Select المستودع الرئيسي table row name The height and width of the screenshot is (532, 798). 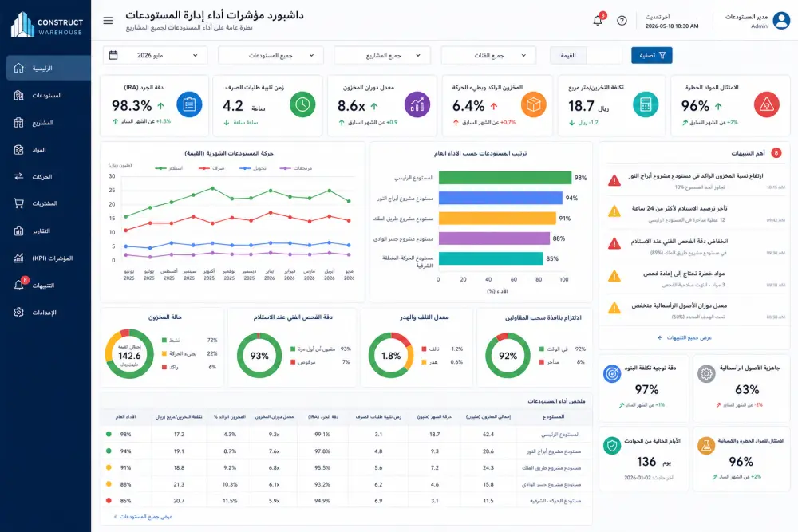click(560, 435)
